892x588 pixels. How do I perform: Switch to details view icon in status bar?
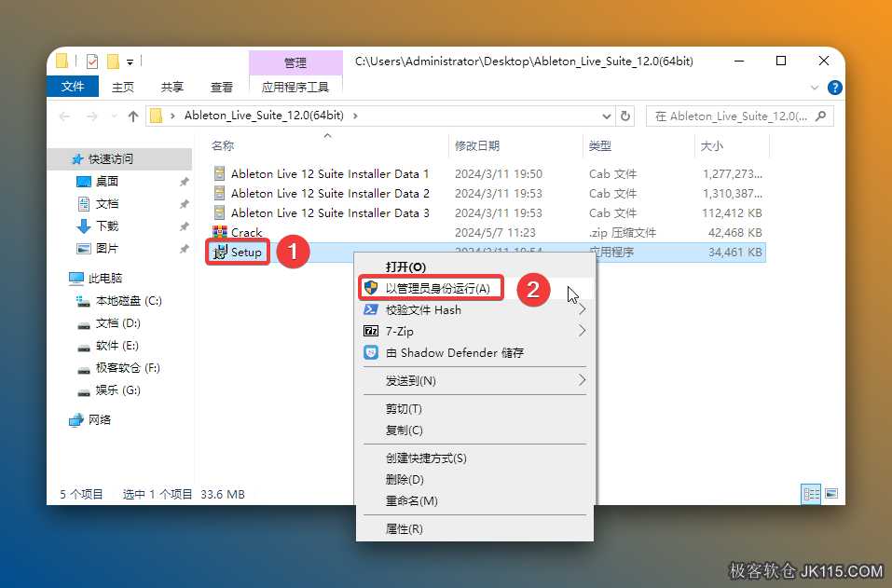tap(811, 494)
